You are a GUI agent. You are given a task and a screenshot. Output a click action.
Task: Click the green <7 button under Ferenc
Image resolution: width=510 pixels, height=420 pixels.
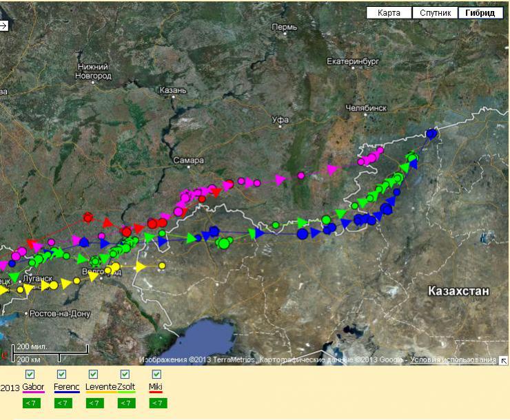click(63, 403)
